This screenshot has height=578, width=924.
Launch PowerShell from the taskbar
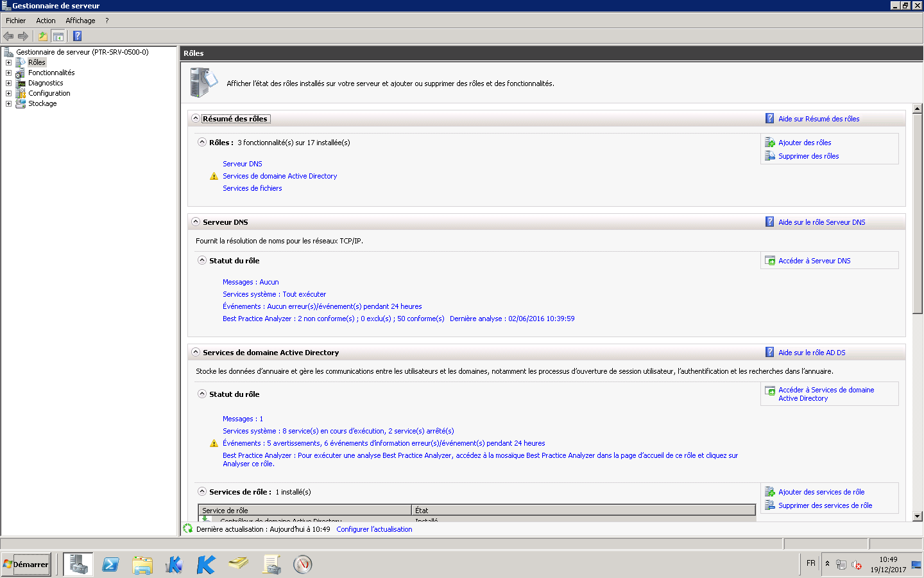coord(110,565)
